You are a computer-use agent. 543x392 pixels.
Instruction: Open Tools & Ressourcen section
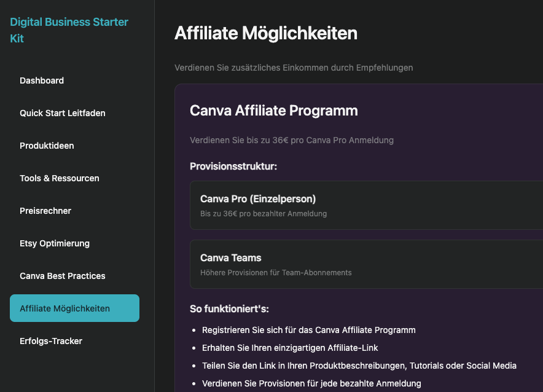(x=59, y=178)
